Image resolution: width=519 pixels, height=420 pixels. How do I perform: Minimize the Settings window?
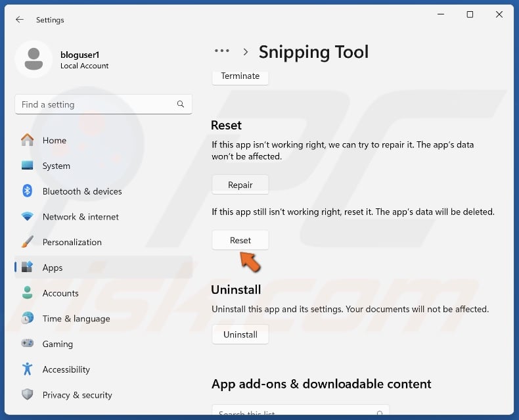pyautogui.click(x=441, y=14)
